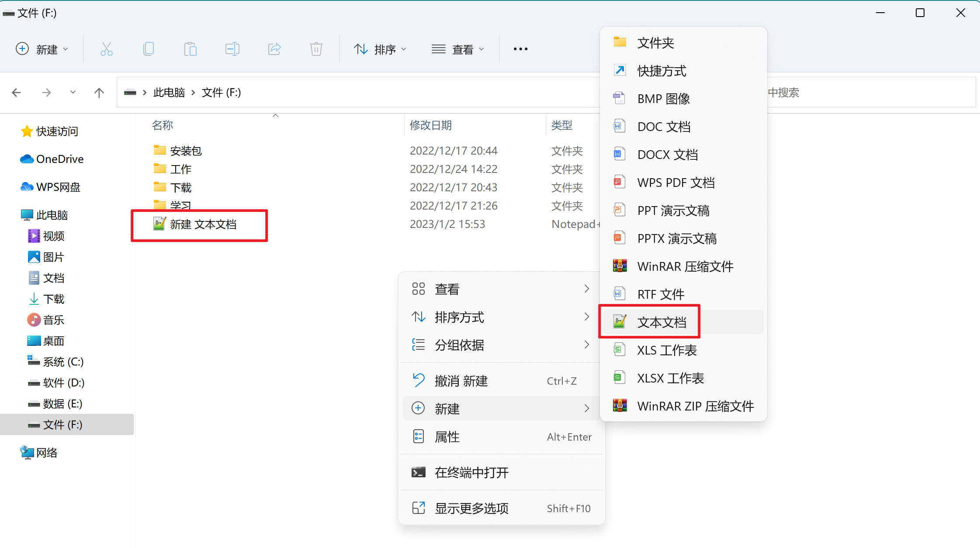This screenshot has width=980, height=548.
Task: Select WPS网盘 in the sidebar
Action: pos(58,187)
